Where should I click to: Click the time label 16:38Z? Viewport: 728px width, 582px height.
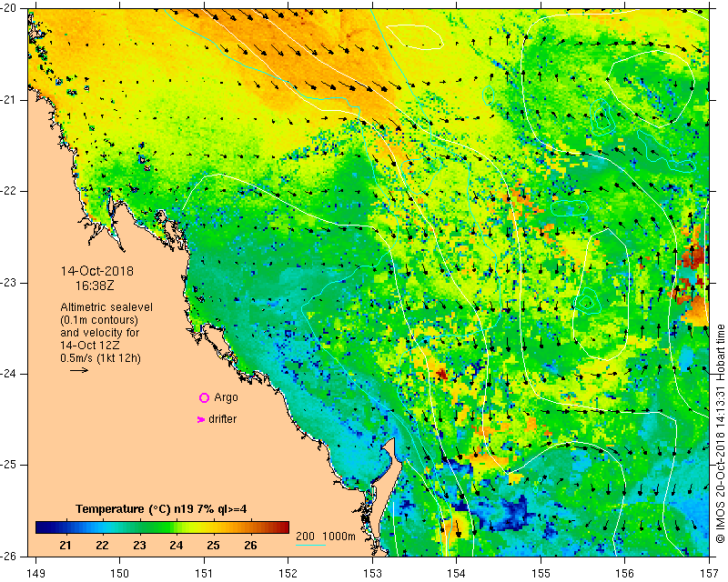click(x=95, y=286)
